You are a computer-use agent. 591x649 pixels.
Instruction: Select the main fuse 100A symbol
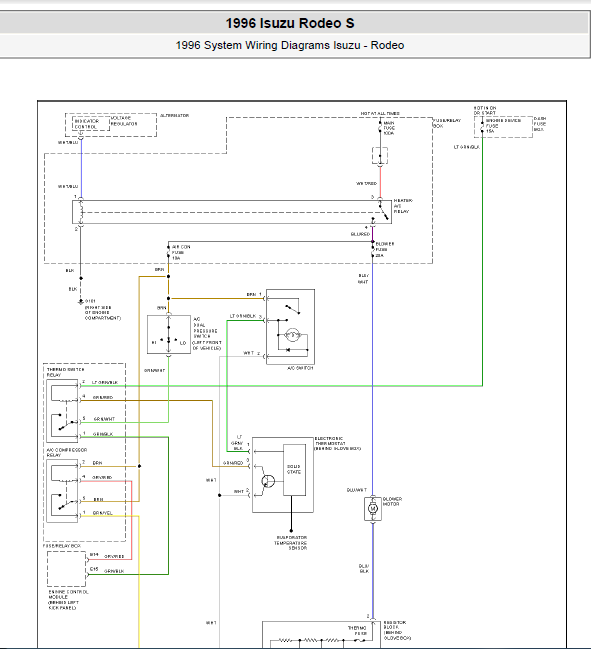[380, 127]
